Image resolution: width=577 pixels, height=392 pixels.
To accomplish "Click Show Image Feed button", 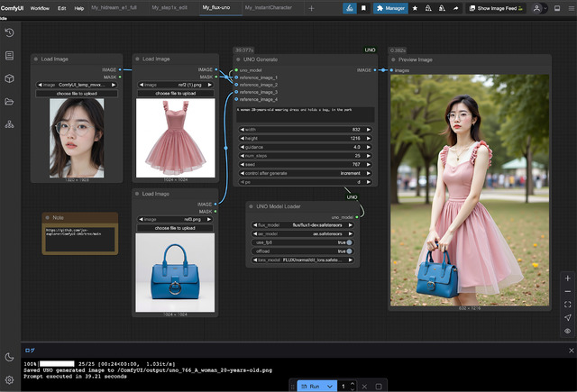I will point(496,8).
